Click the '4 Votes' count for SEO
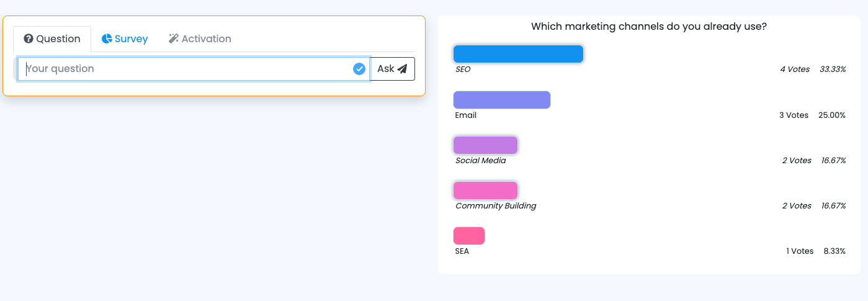 click(x=795, y=70)
